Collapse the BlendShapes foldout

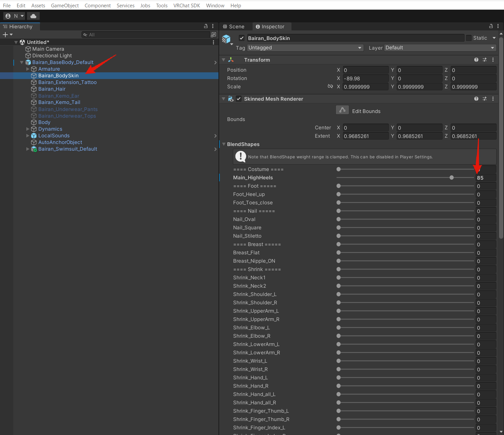point(224,144)
